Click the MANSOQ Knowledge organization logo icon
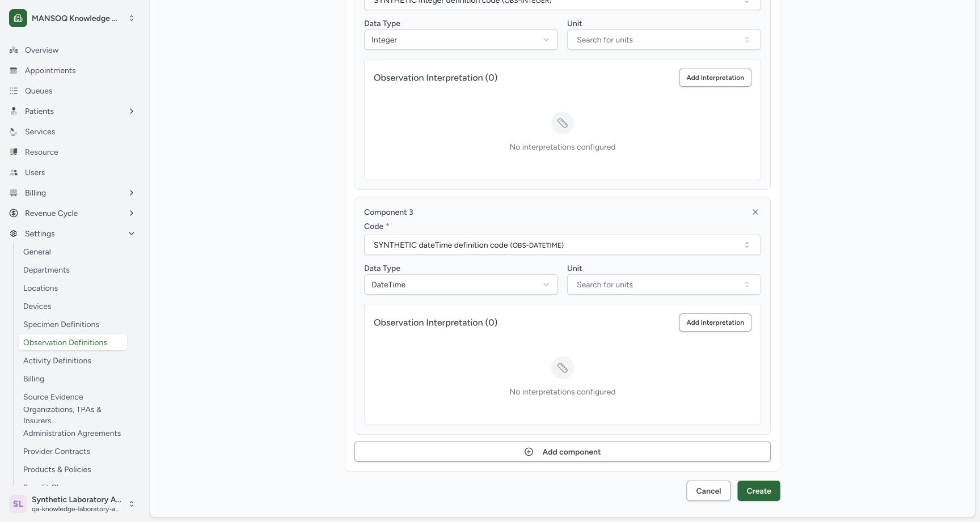Image resolution: width=980 pixels, height=522 pixels. pyautogui.click(x=18, y=18)
